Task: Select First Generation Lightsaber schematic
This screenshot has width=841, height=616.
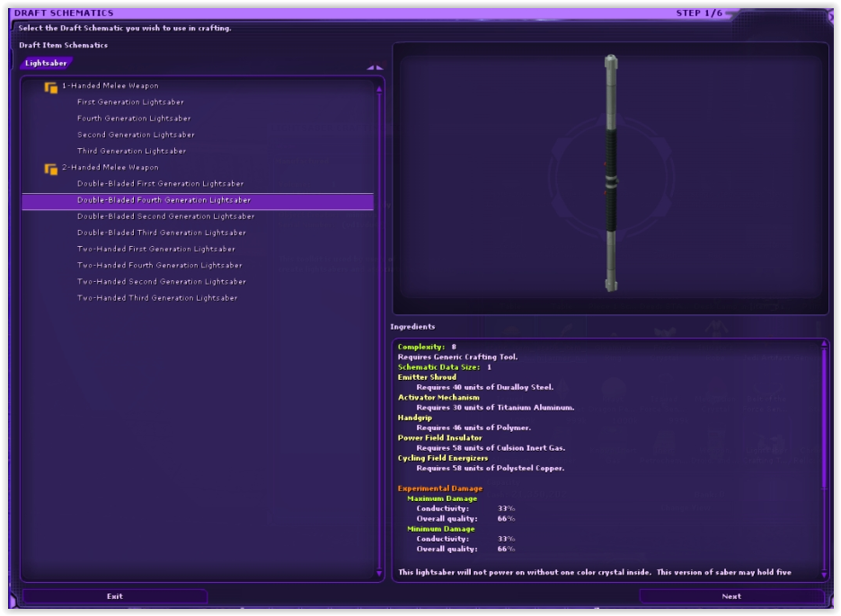Action: click(130, 101)
